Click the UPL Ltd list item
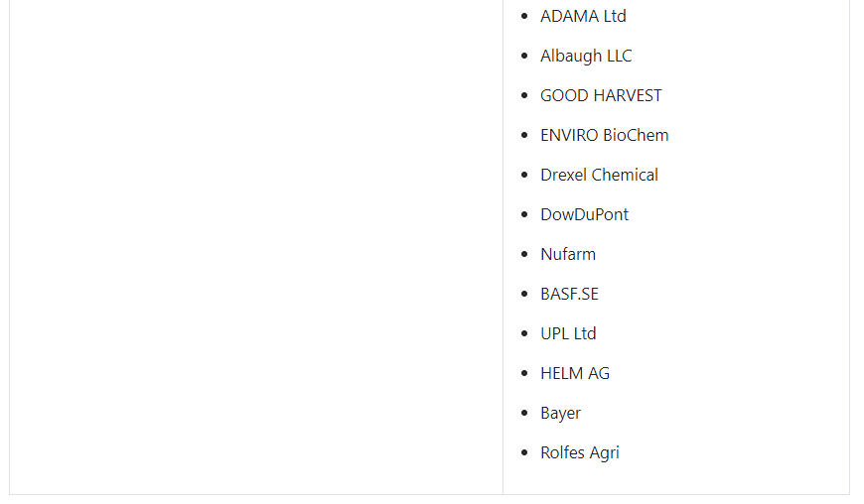Viewport: 864px width, 504px height. pyautogui.click(x=568, y=333)
